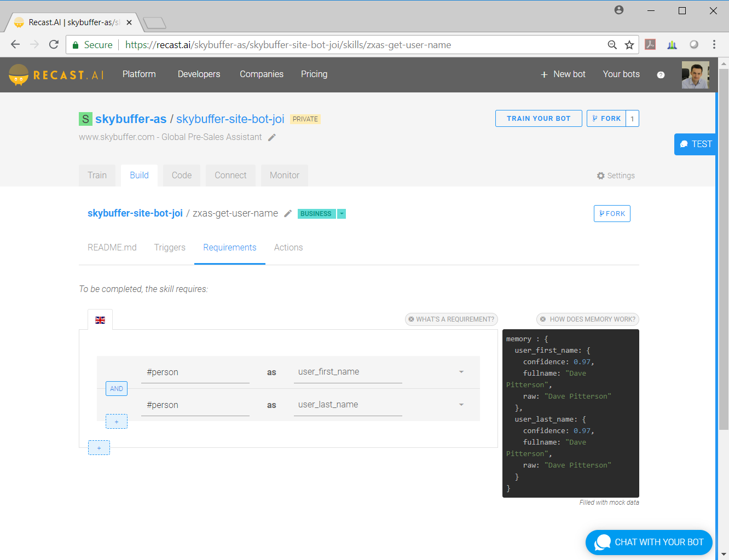729x560 pixels.
Task: Click the gray circle extension icon
Action: 694,45
